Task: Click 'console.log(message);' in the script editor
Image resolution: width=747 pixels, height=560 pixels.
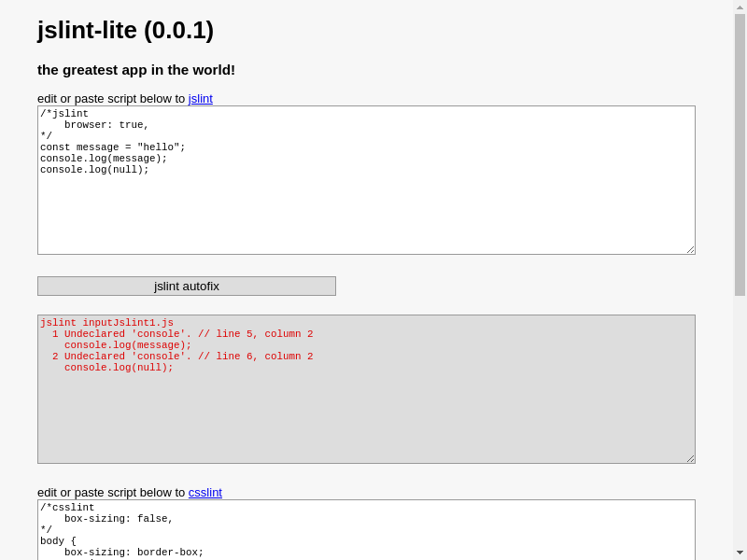Action: click(104, 159)
